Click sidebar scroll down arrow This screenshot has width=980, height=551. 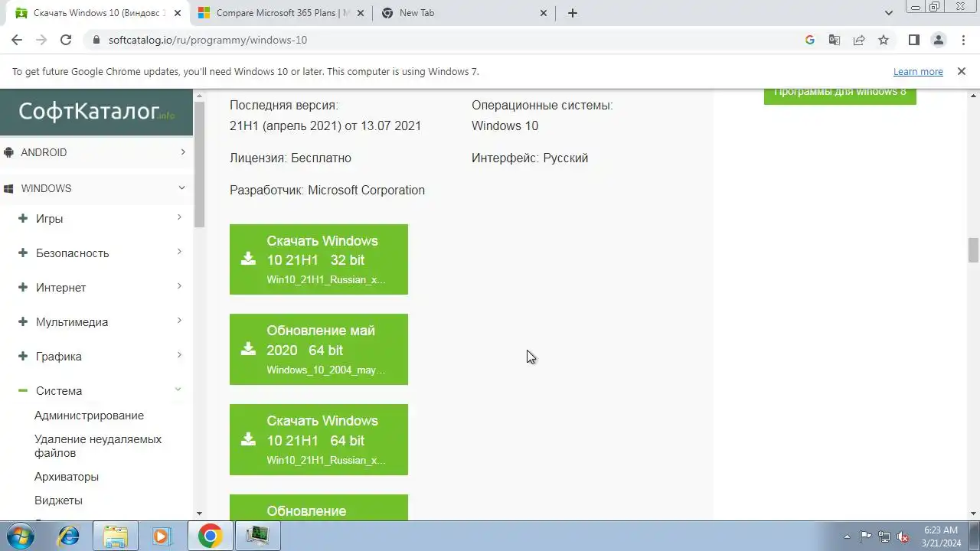click(x=199, y=514)
